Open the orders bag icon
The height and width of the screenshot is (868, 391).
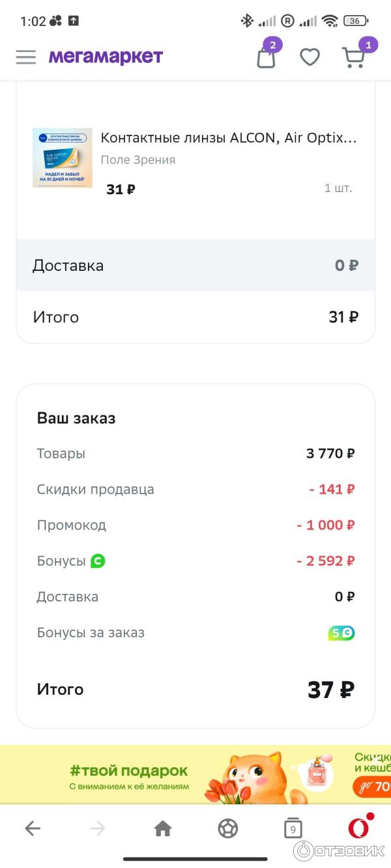[266, 57]
